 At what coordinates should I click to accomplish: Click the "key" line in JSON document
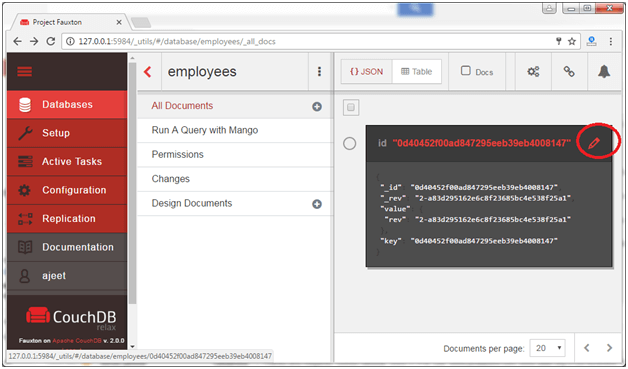pos(469,241)
